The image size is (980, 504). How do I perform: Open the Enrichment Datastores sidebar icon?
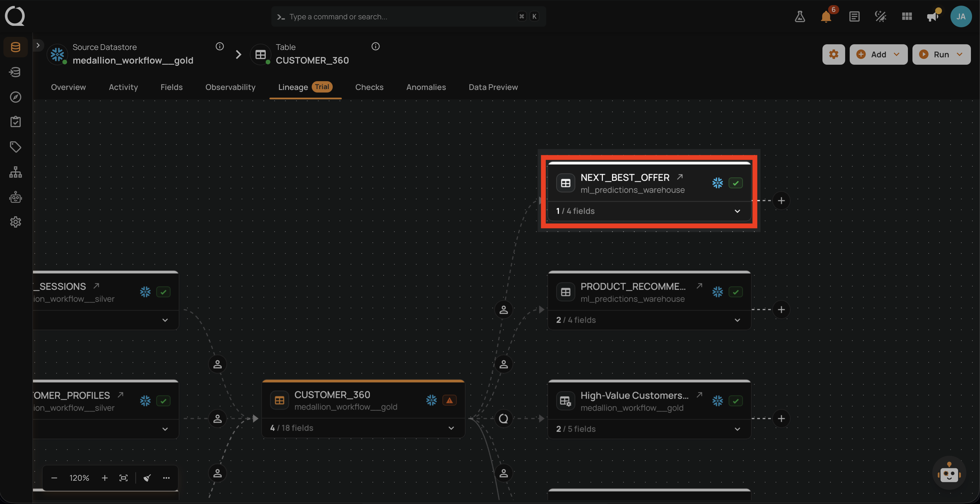pyautogui.click(x=16, y=72)
